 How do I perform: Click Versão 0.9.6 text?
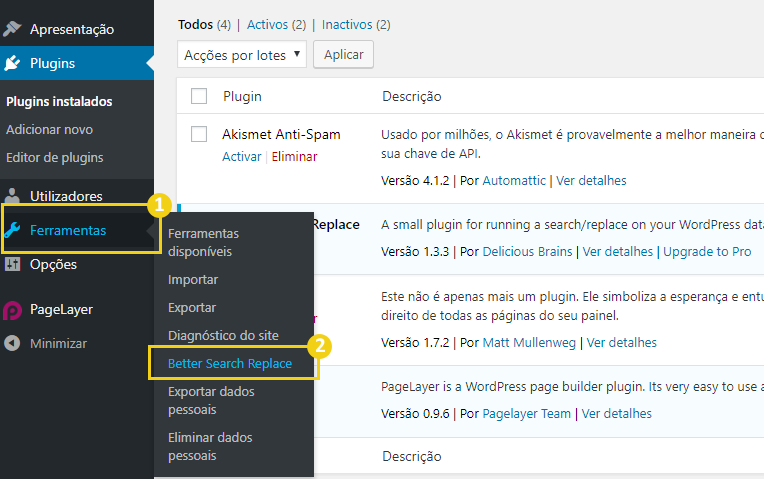point(415,414)
